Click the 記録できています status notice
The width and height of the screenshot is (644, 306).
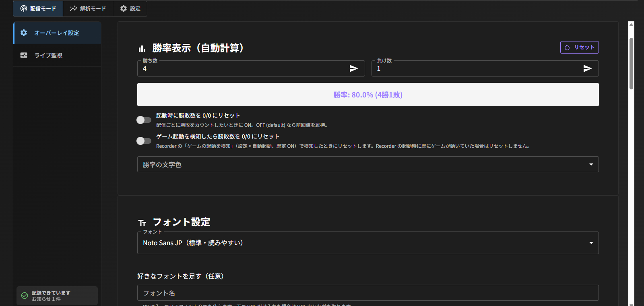57,296
